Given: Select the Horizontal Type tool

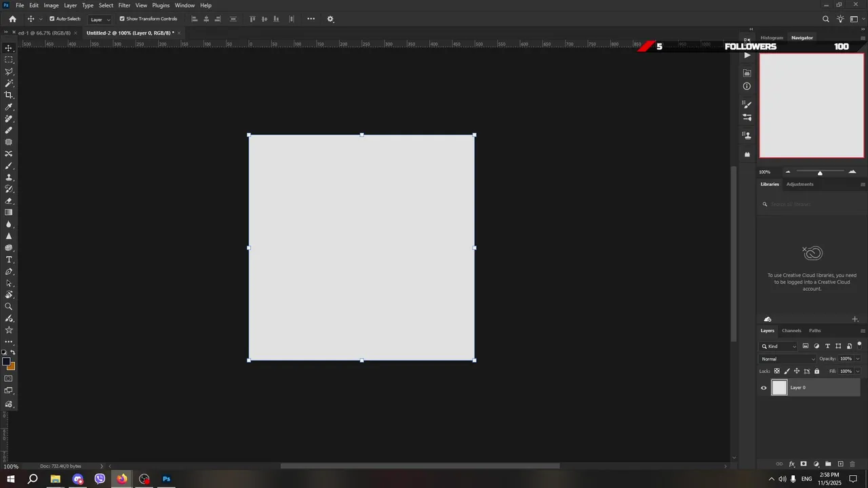Looking at the screenshot, I should [x=9, y=260].
